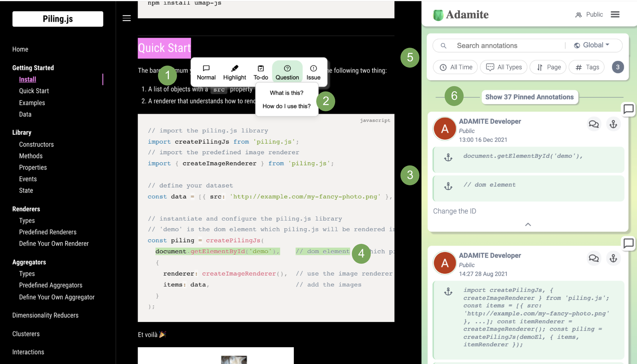Screen dimensions: 637x364
Task: Open the Global scope dropdown
Action: [x=591, y=45]
